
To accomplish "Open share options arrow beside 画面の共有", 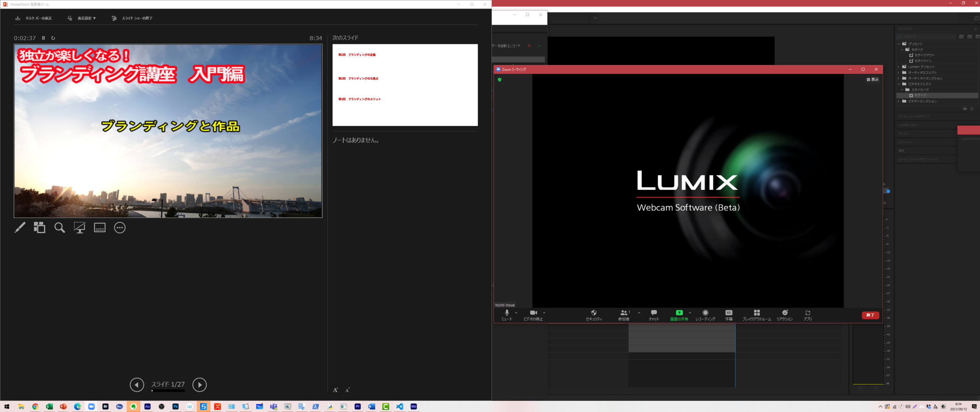I will [690, 313].
